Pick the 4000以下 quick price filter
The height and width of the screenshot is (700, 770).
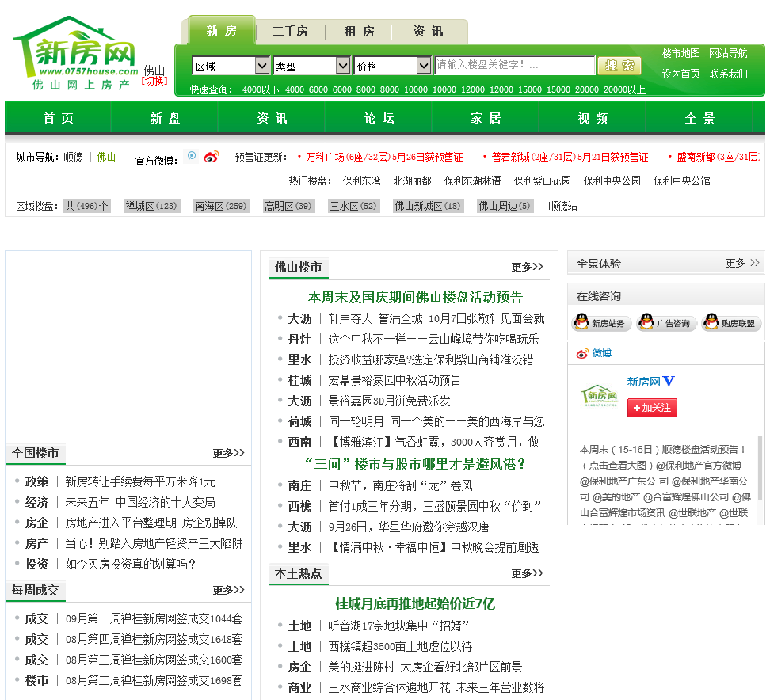[261, 89]
